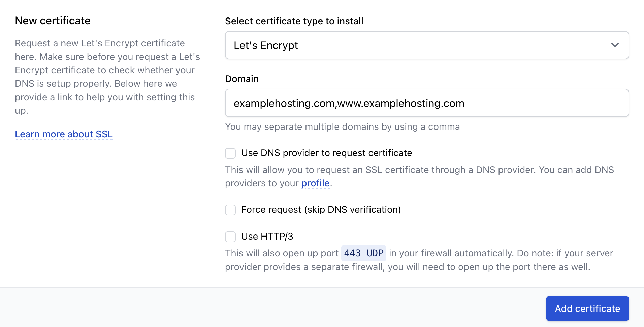This screenshot has width=644, height=327.
Task: Click the 'Use DNS provider to request certificate' label
Action: tap(326, 153)
